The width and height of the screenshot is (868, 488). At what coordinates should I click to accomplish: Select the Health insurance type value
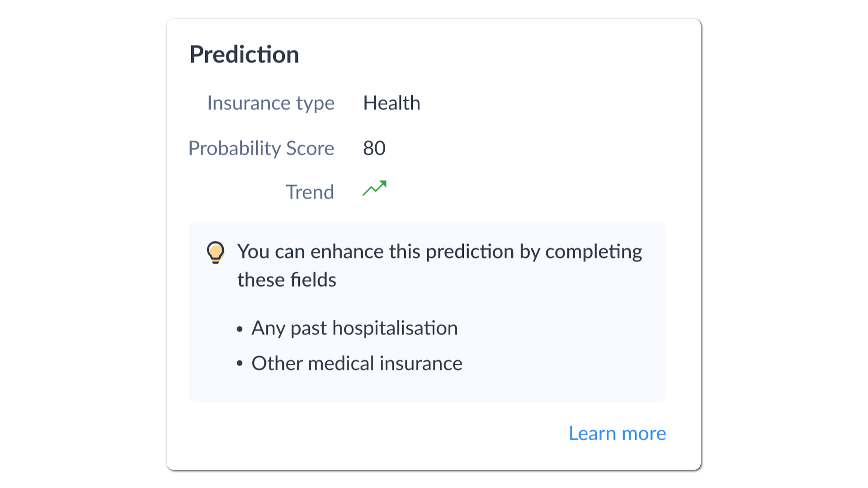[x=392, y=103]
